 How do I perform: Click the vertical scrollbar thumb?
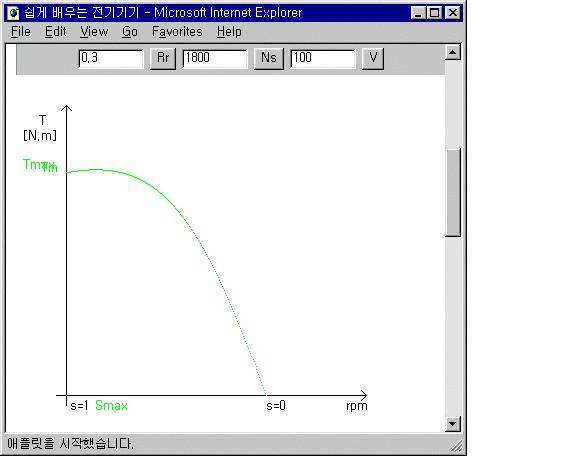pos(453,192)
